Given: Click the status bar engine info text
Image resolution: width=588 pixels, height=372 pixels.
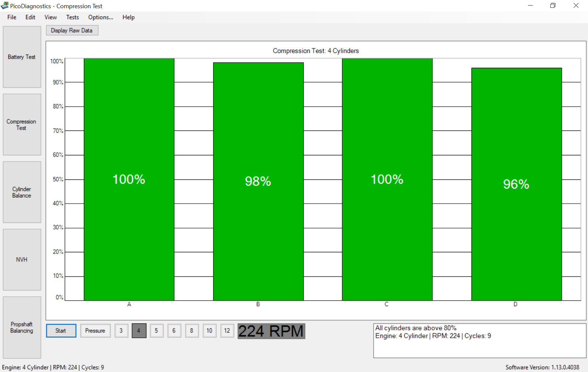Looking at the screenshot, I should pos(53,367).
